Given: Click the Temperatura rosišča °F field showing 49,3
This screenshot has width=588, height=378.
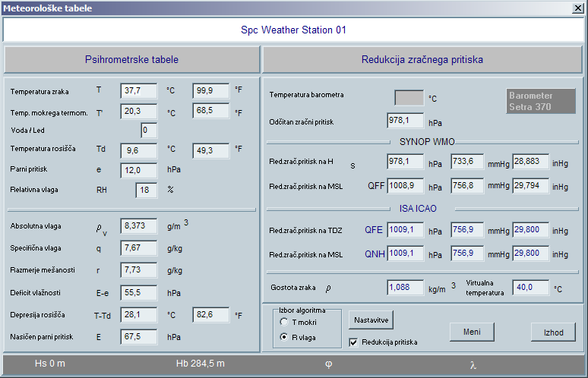Looking at the screenshot, I should pyautogui.click(x=210, y=150).
